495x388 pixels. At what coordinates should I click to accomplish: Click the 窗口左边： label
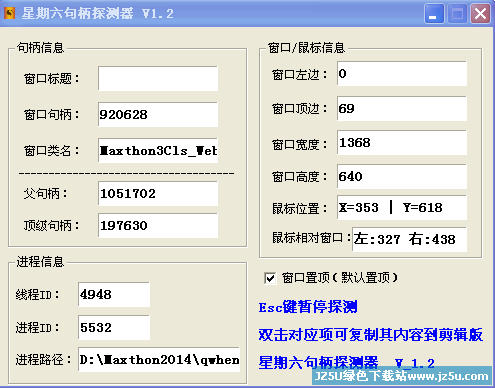point(300,74)
